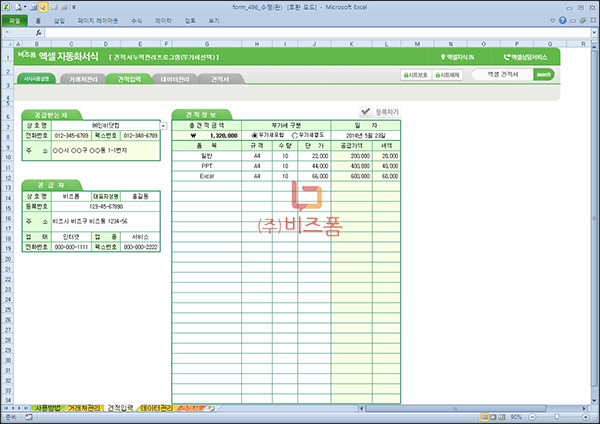Viewport: 600px width, 424px height.
Task: Open the 파일 File tab
Action: pos(15,21)
